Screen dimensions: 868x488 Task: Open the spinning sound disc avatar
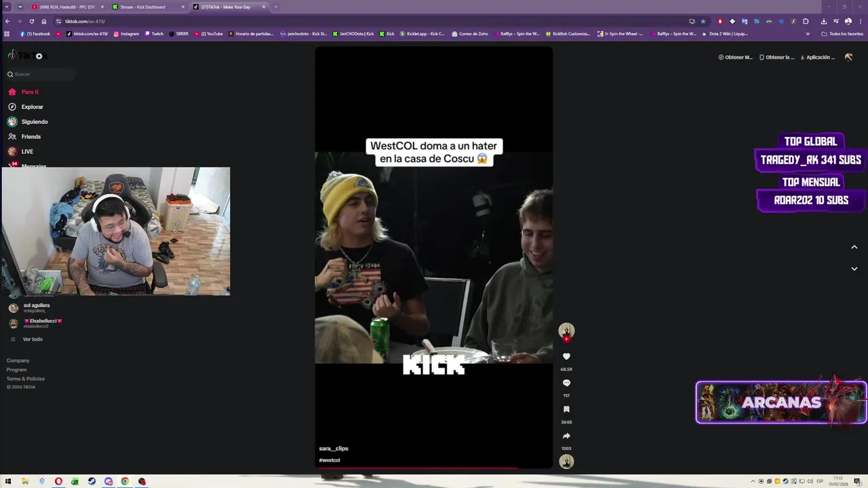point(566,462)
